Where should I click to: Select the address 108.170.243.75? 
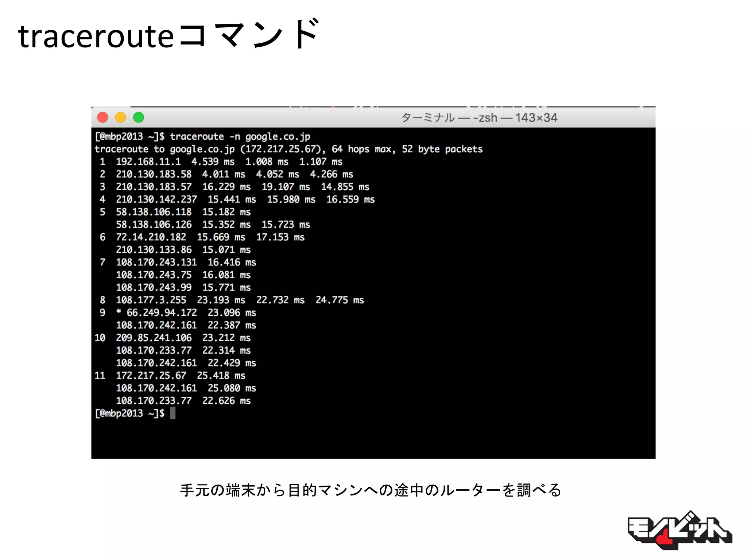coord(154,275)
